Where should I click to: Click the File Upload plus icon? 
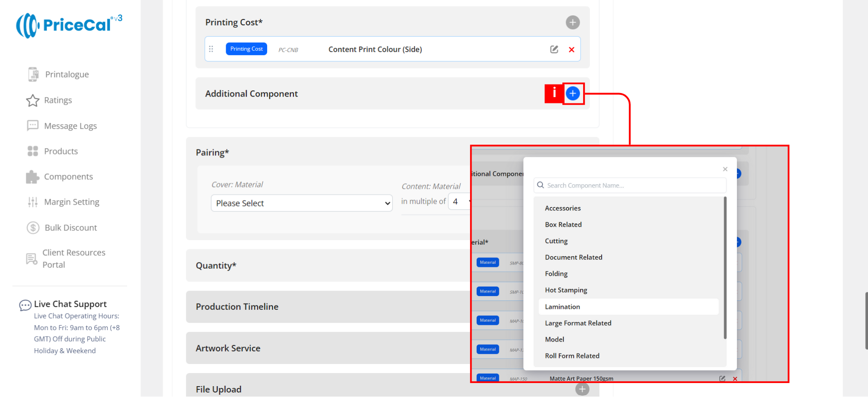pos(582,389)
